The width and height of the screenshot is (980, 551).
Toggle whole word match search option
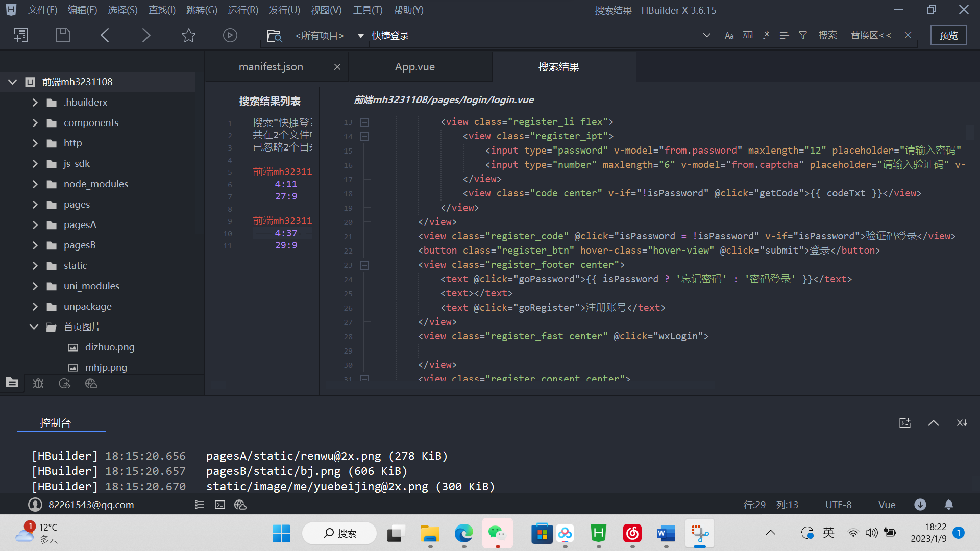(748, 35)
